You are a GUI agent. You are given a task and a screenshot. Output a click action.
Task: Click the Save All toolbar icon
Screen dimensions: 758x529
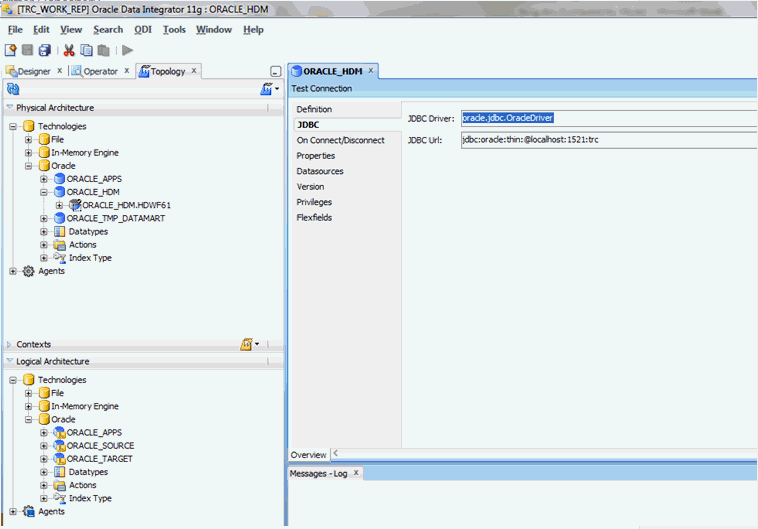pyautogui.click(x=45, y=50)
